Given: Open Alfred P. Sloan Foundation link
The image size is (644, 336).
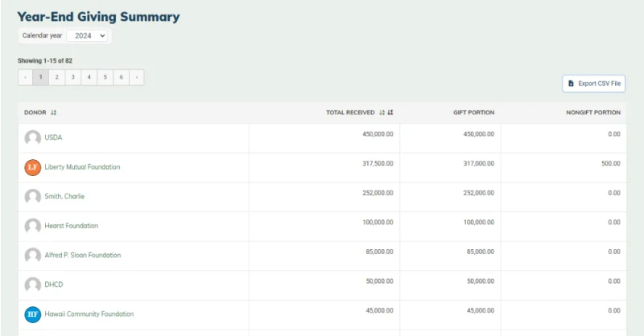Looking at the screenshot, I should coord(83,255).
